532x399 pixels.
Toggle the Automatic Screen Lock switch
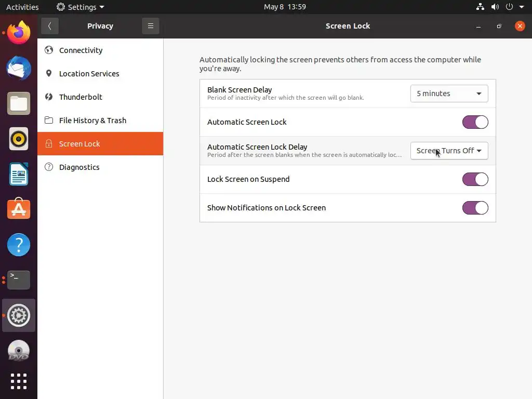[x=475, y=122]
